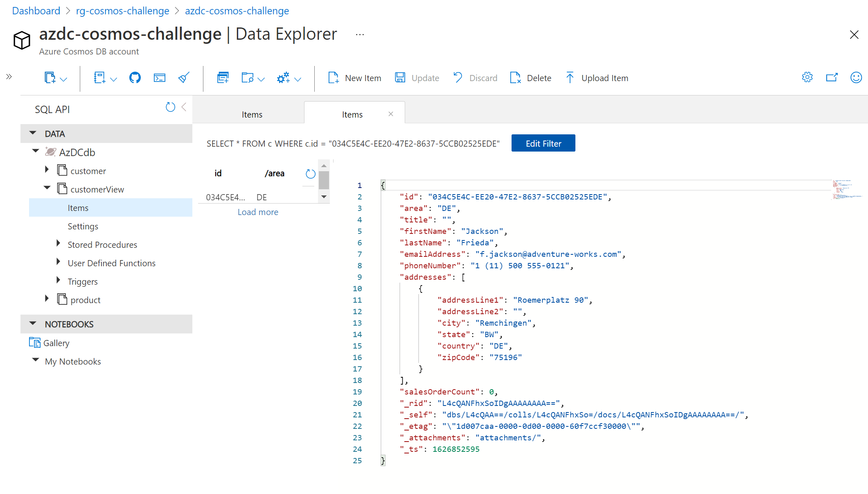The image size is (868, 494).
Task: Close the active Items tab
Action: pos(390,114)
